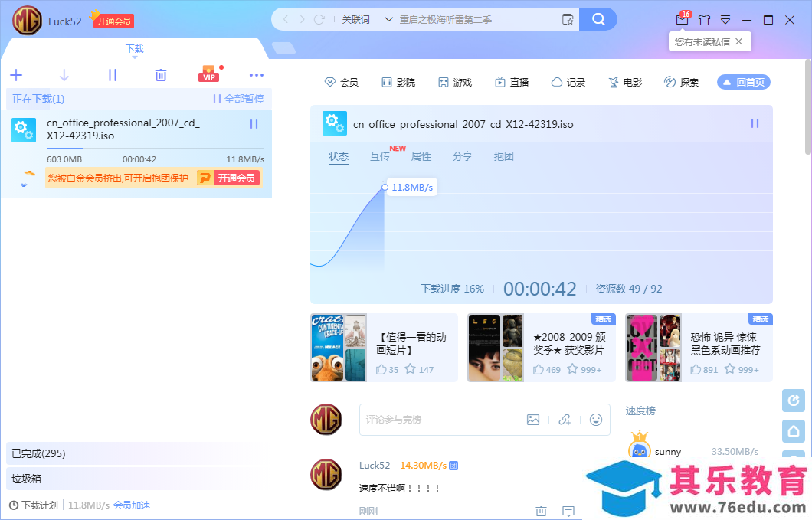Reply to Luck52 comment via chat icon
Image resolution: width=812 pixels, height=520 pixels.
click(x=568, y=512)
